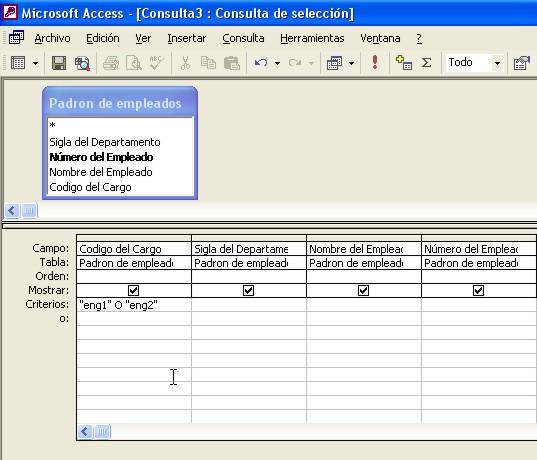Open Print Preview icon
This screenshot has width=537, height=460.
click(x=134, y=63)
